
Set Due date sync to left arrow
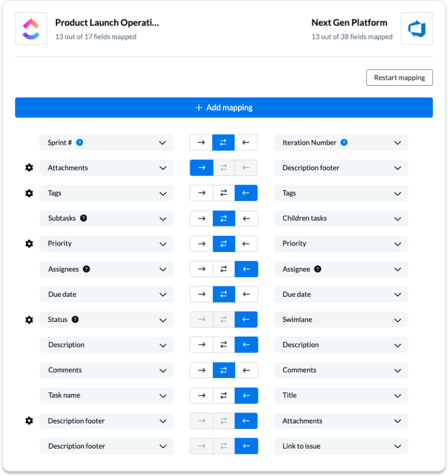coord(246,295)
